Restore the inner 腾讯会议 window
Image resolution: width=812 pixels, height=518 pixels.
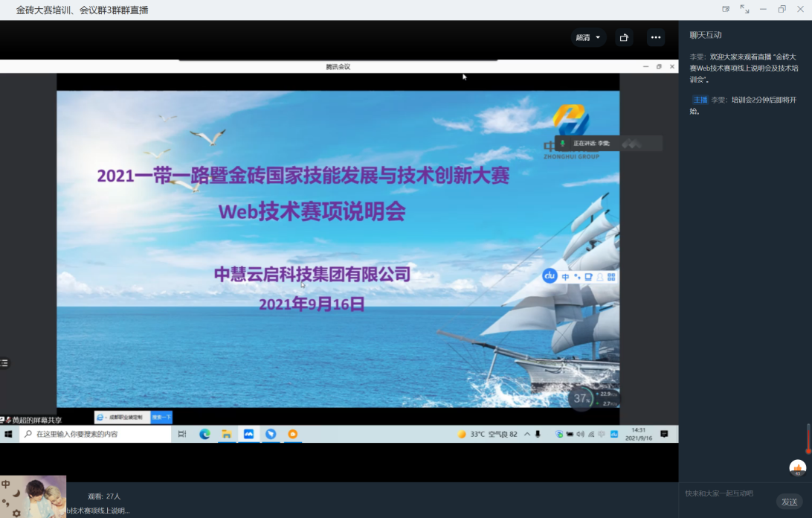659,66
